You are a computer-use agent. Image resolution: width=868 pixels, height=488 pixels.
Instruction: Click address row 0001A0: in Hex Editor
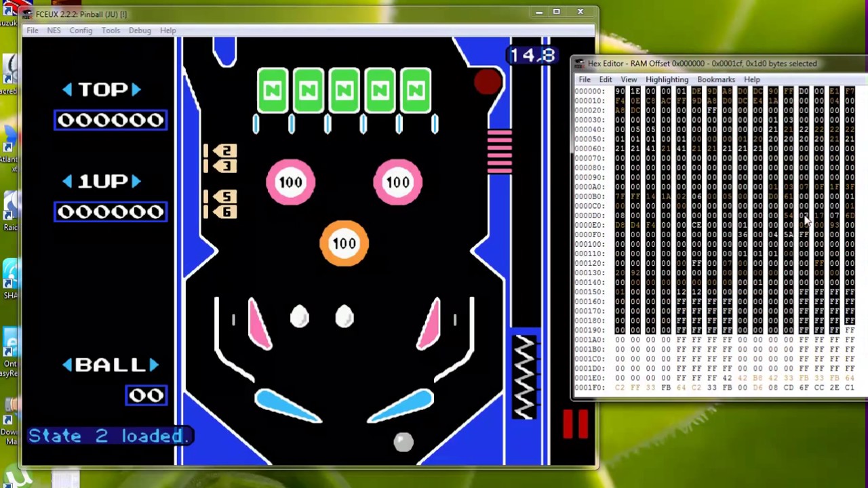tap(589, 340)
